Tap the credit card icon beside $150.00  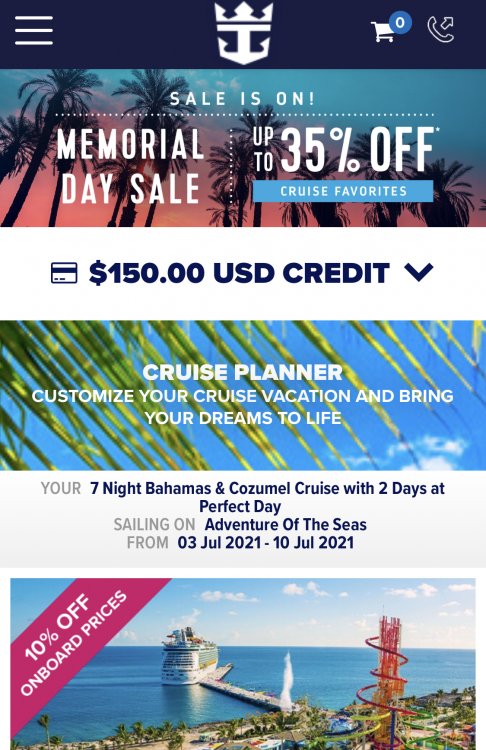click(x=64, y=273)
